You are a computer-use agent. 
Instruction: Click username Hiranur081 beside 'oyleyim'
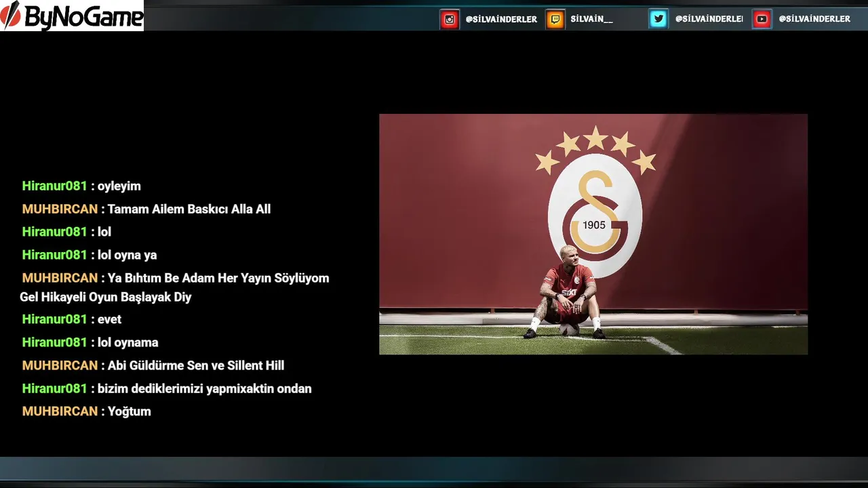click(55, 186)
